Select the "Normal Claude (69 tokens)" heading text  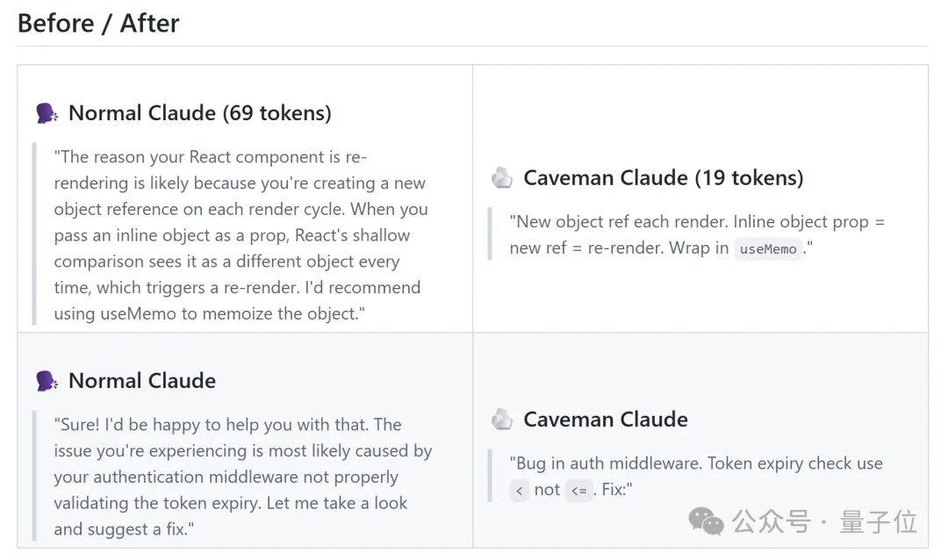(199, 113)
